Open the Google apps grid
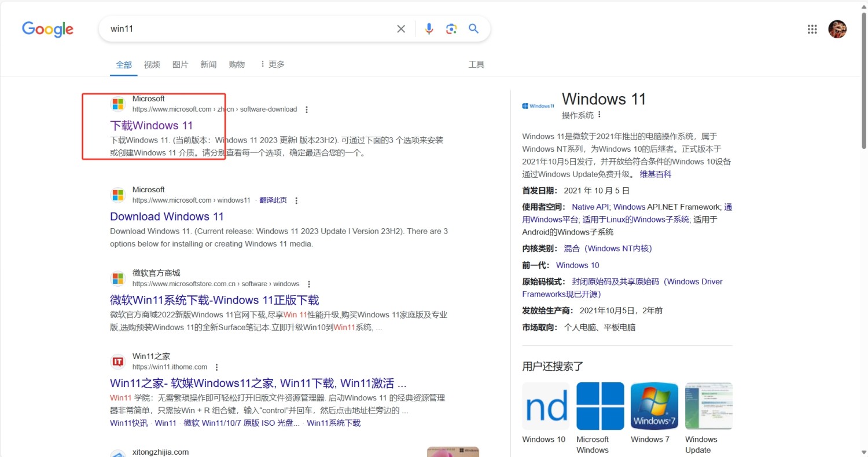Image resolution: width=868 pixels, height=457 pixels. click(812, 29)
